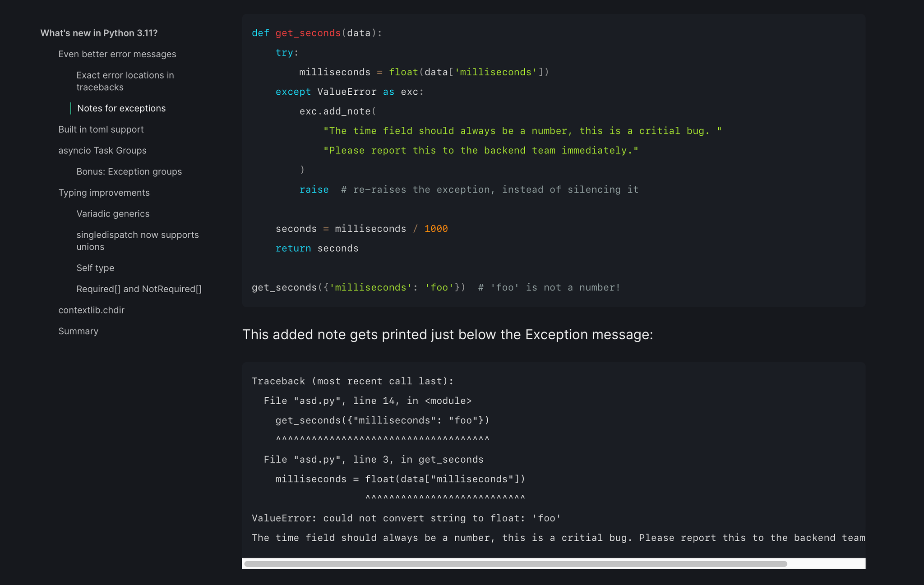Jump to the 'Summary' section
The image size is (924, 585).
[x=78, y=331]
